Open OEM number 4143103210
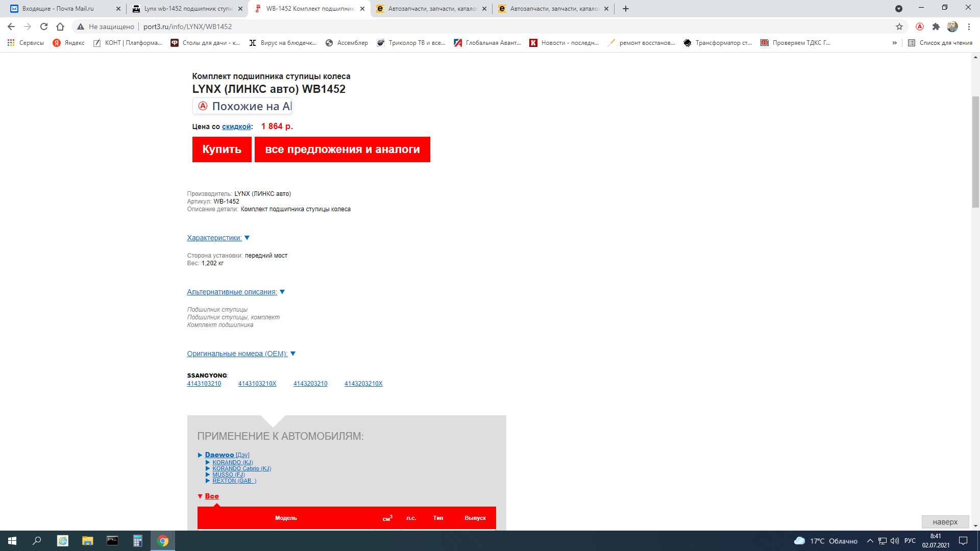The height and width of the screenshot is (551, 980). (x=204, y=384)
